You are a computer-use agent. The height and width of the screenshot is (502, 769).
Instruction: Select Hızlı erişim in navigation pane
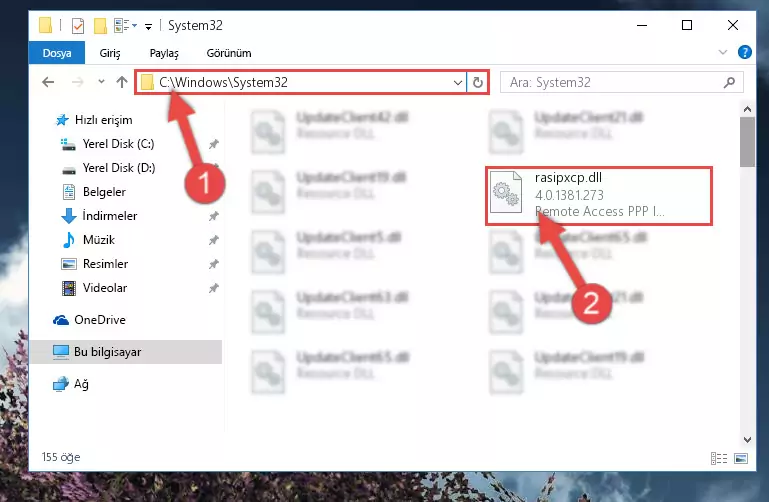pyautogui.click(x=103, y=120)
